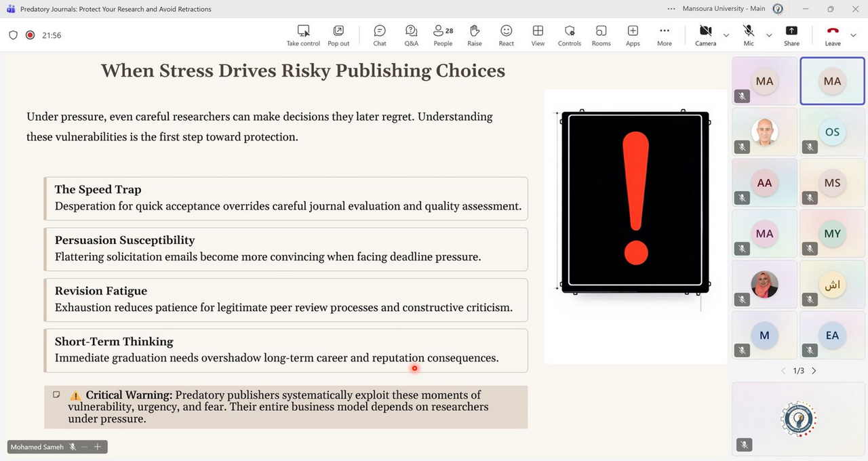Click the recording indicator icon
This screenshot has width=868, height=461.
tap(30, 35)
